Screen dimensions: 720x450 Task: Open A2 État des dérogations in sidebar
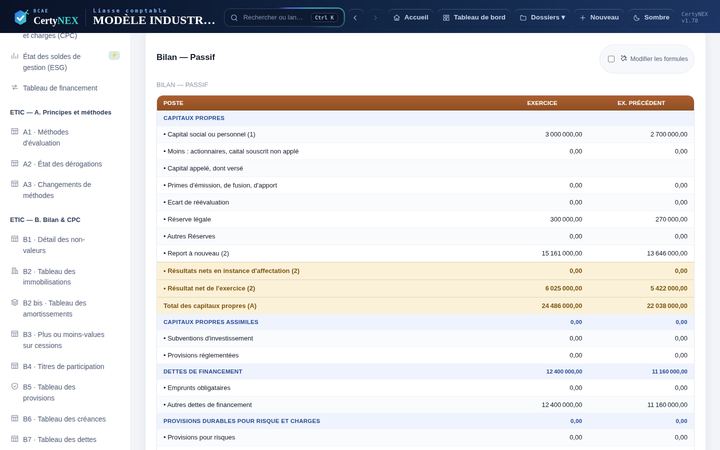[x=64, y=164]
